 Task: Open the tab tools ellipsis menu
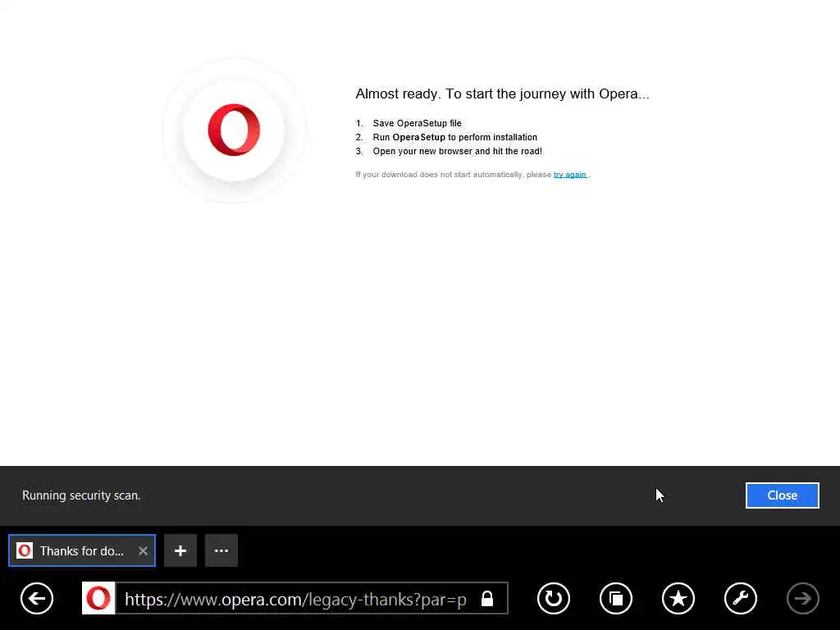[221, 550]
